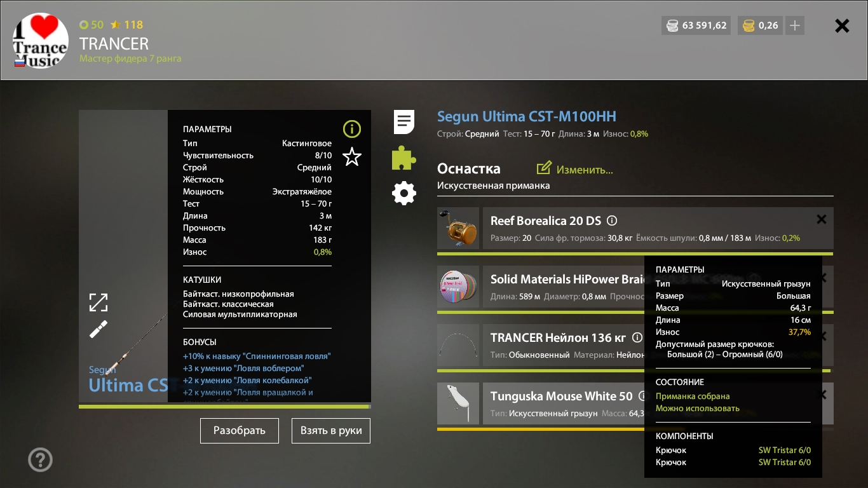Screen dimensions: 868x488
Task: Select the Tunguska Mouse White lure thumbnail
Action: (458, 403)
